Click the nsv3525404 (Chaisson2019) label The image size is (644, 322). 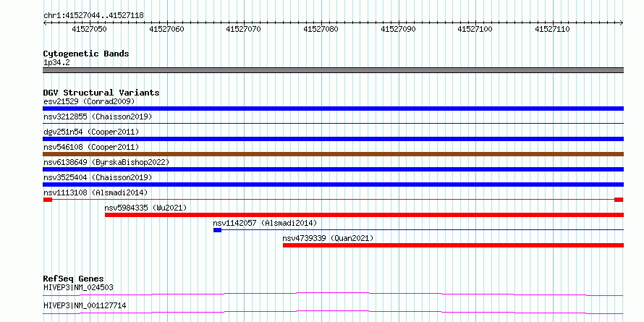click(98, 177)
